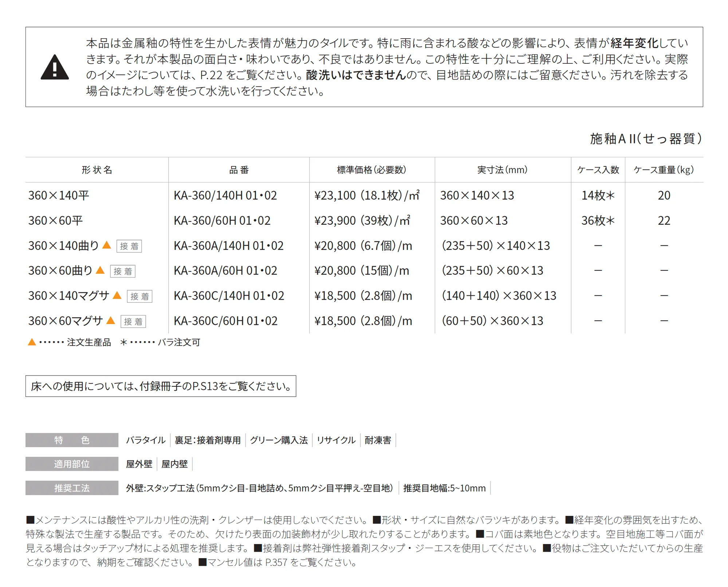This screenshot has width=728, height=587.
Task: Click orange triangle beside 360×60マグサ
Action: click(111, 320)
